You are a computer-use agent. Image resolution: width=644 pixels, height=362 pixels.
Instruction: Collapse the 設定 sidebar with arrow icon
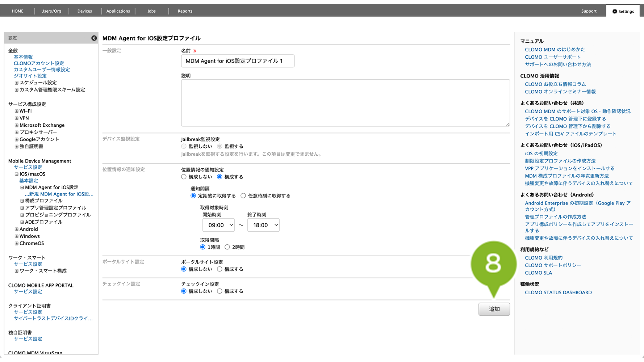[x=94, y=38]
